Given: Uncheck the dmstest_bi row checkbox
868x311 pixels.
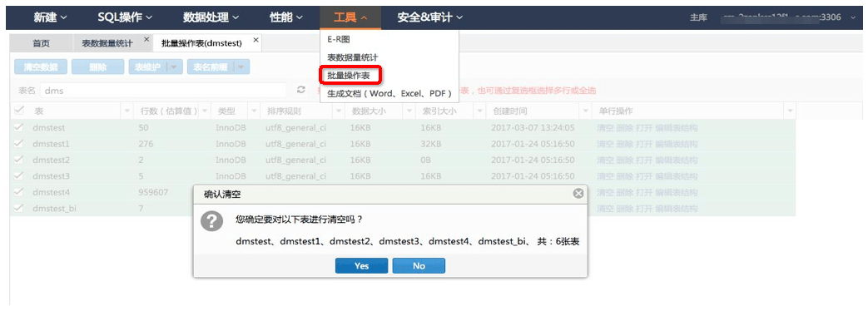Looking at the screenshot, I should pyautogui.click(x=19, y=209).
